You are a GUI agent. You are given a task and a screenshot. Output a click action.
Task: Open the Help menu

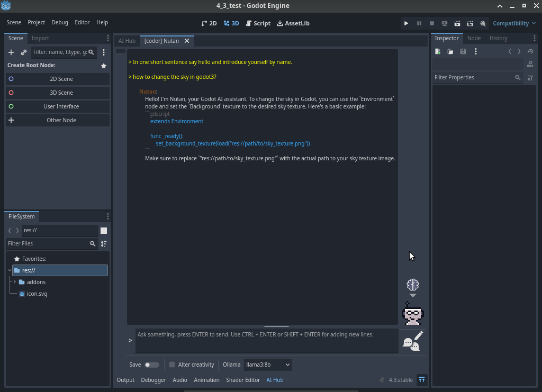click(102, 22)
